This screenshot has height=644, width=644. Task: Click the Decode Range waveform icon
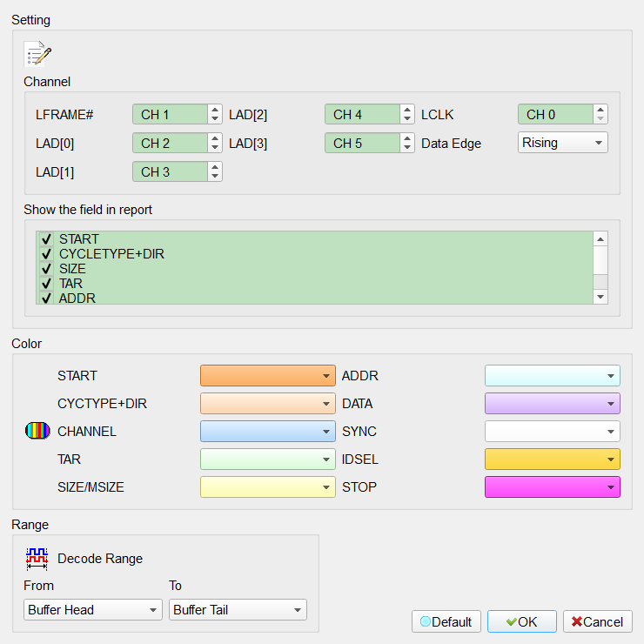[x=37, y=559]
